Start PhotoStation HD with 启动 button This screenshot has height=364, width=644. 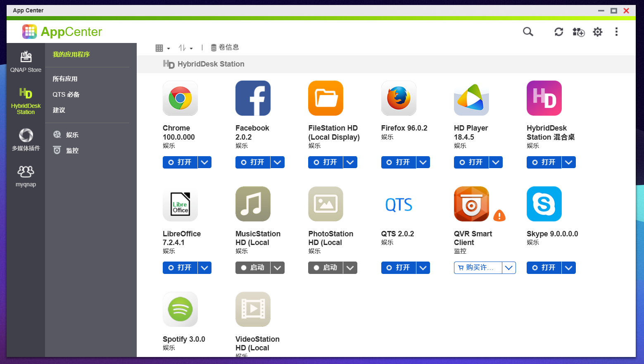click(x=326, y=268)
